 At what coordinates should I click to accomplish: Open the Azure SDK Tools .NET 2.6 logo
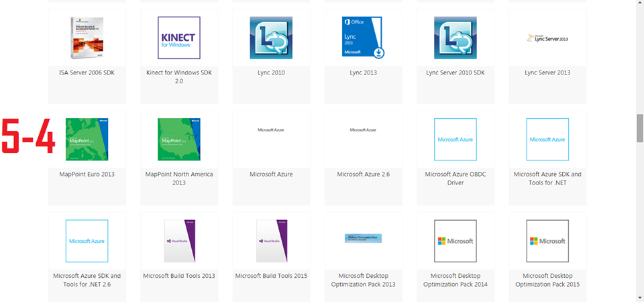tap(87, 241)
